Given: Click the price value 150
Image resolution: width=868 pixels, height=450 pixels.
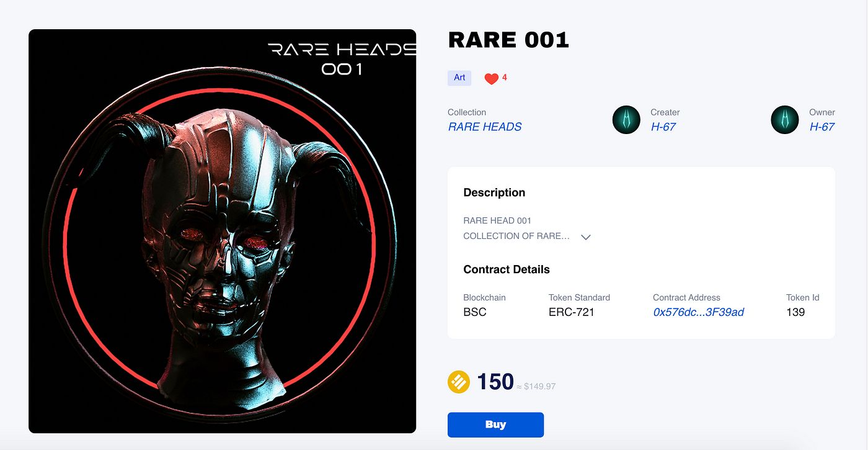Looking at the screenshot, I should [495, 382].
